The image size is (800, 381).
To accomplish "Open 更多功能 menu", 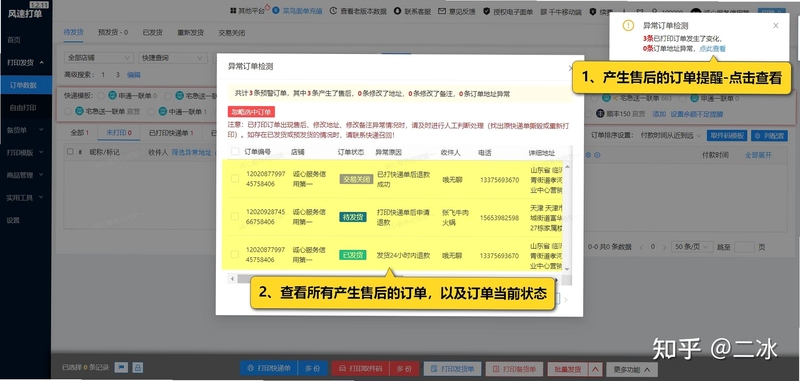I will point(631,369).
